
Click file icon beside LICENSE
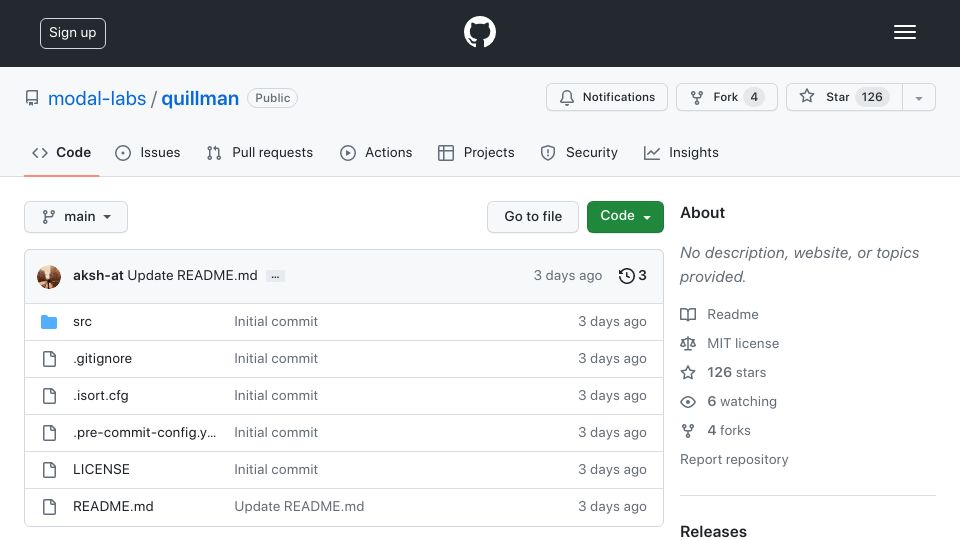tap(49, 470)
